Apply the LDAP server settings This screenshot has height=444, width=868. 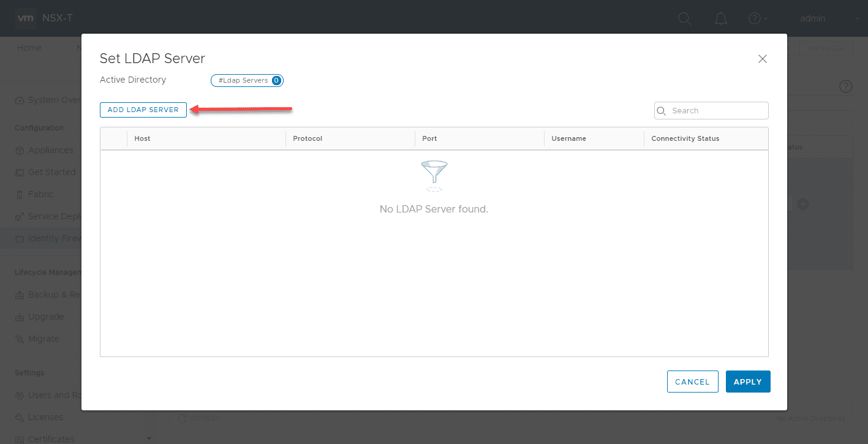coord(747,381)
